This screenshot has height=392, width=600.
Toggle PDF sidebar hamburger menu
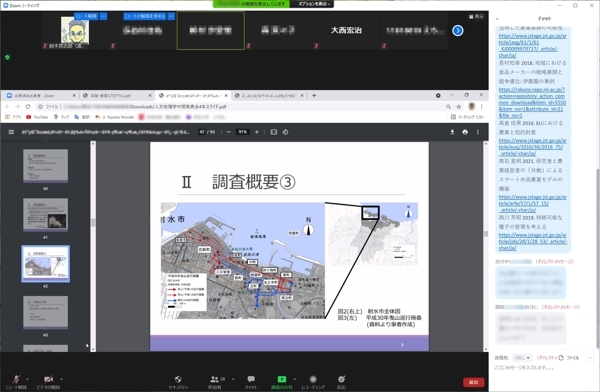coord(11,132)
